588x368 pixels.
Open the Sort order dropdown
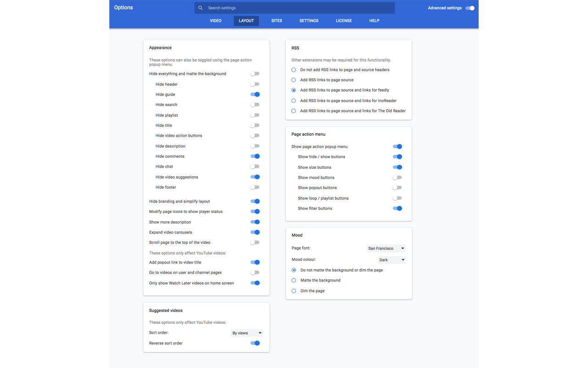247,333
